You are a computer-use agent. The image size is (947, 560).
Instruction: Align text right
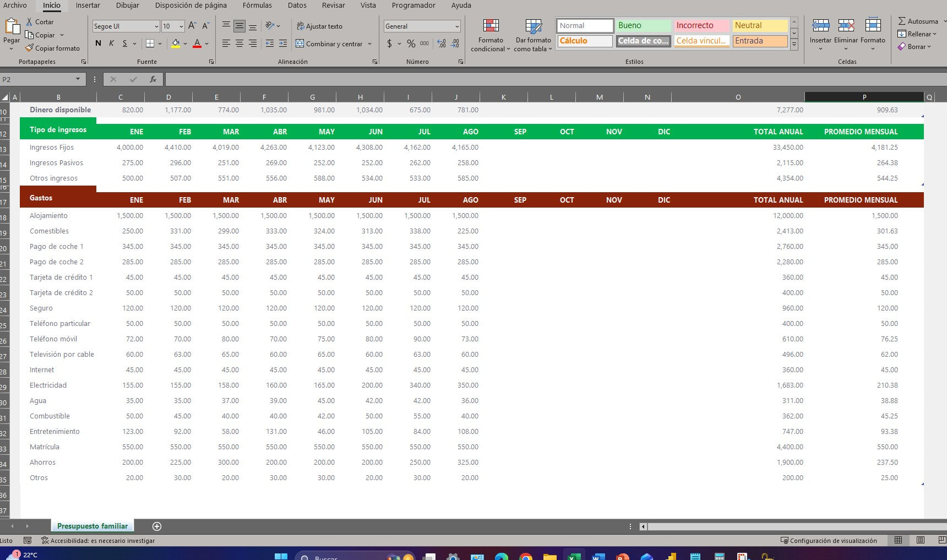253,44
